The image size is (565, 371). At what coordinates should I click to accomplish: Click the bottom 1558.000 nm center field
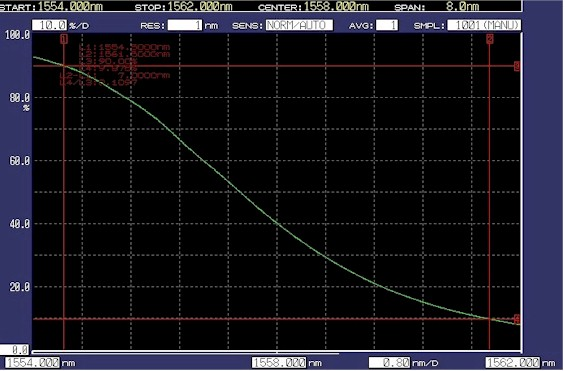point(279,362)
